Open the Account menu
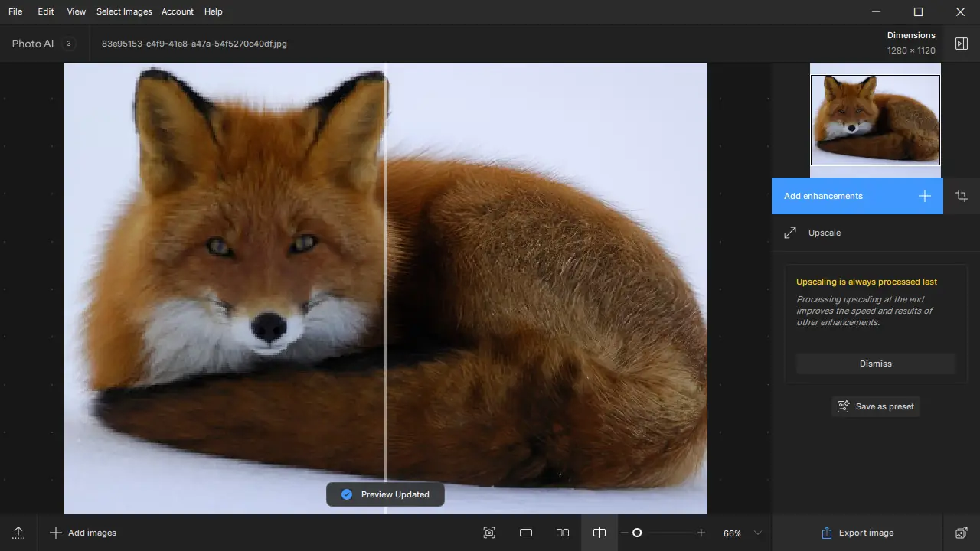The image size is (980, 551). click(178, 11)
